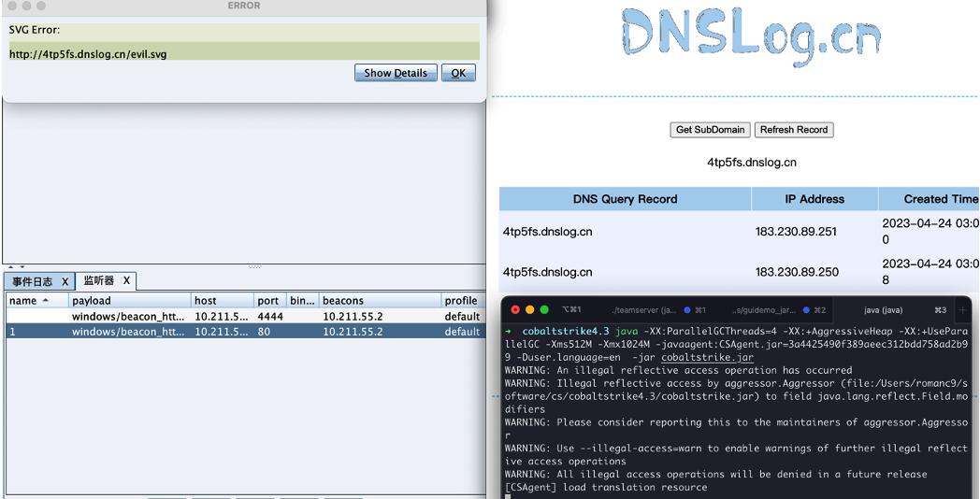Select the subdomain text 4tp5fs.dnslog.cn below the buttons

(752, 163)
